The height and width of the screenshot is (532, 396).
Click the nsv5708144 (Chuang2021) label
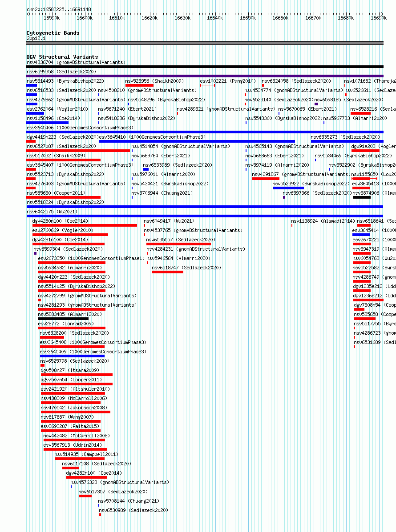coord(129,501)
